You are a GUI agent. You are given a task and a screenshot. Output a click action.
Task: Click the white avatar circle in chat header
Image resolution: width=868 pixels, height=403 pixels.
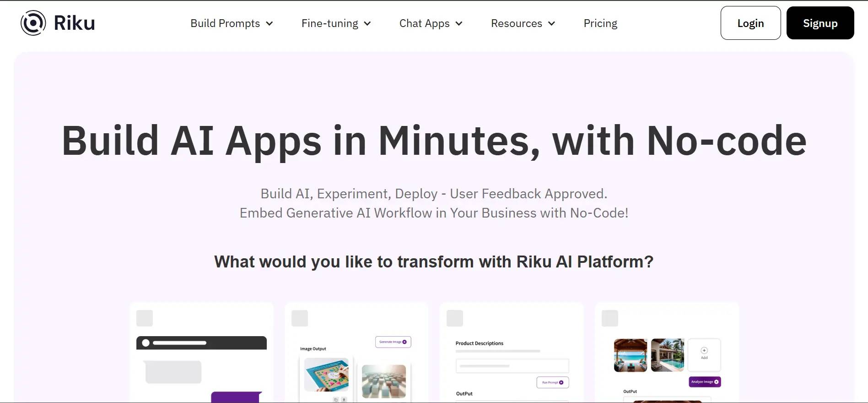(146, 343)
